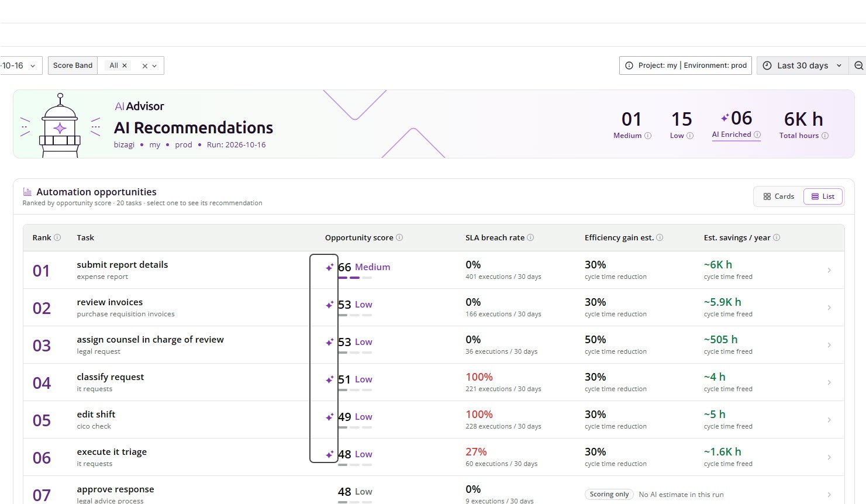Click the AI sparkle icon on submit report details
The width and height of the screenshot is (866, 504).
tap(330, 267)
